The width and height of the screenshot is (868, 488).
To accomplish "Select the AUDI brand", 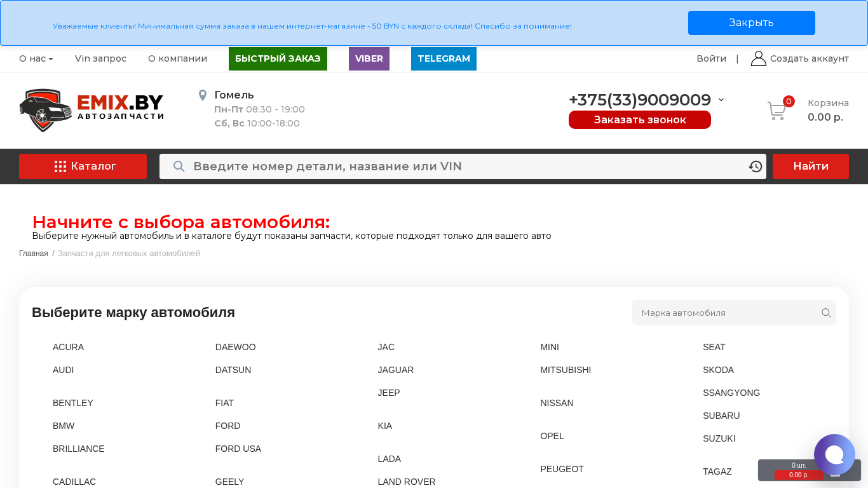I will pos(64,370).
